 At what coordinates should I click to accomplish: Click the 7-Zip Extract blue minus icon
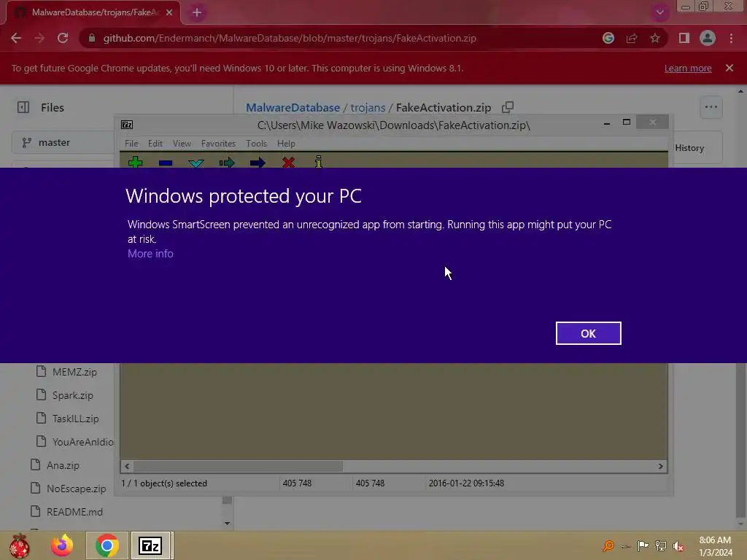point(166,163)
